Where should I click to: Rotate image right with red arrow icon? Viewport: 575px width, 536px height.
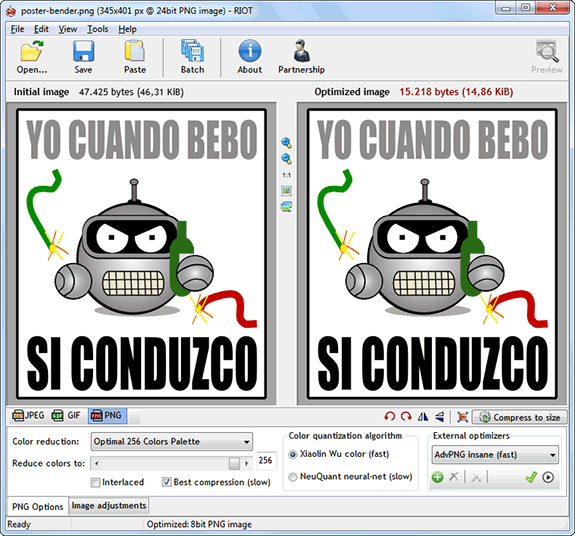[406, 416]
